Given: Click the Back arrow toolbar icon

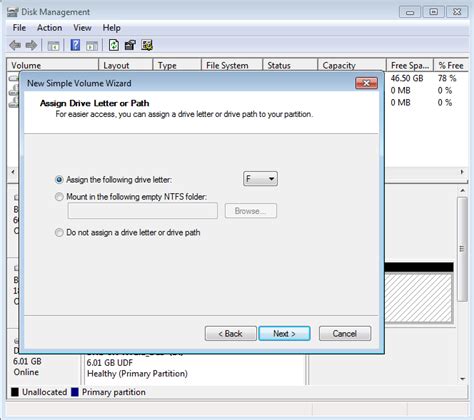Looking at the screenshot, I should [15, 45].
